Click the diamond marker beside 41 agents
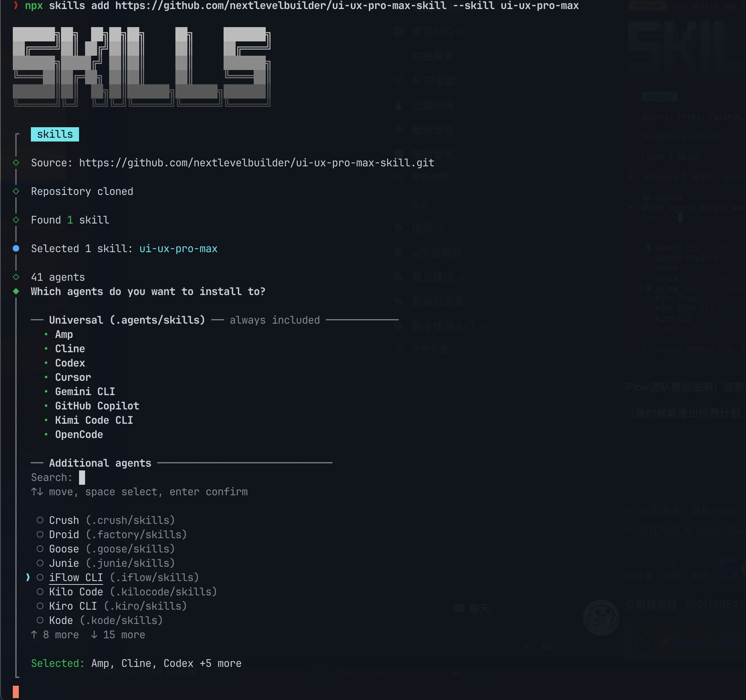This screenshot has width=746, height=700. pos(16,277)
